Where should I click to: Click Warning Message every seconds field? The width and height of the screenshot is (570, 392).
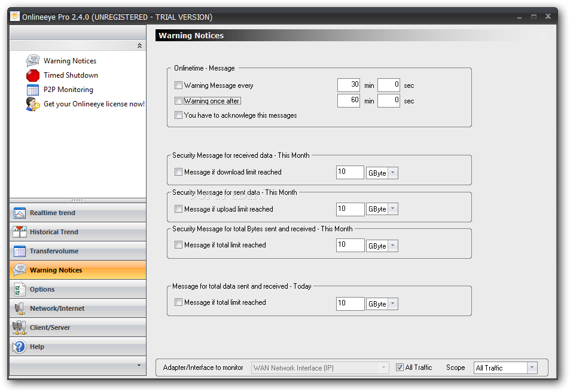tap(389, 85)
